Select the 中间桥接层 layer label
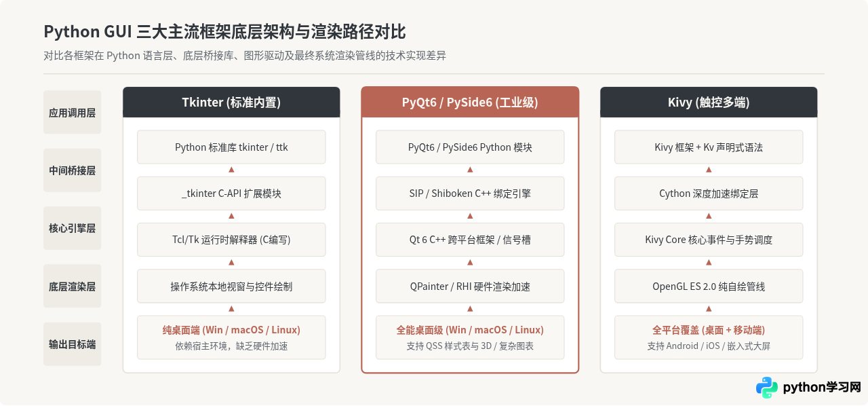The image size is (868, 406). click(x=73, y=170)
